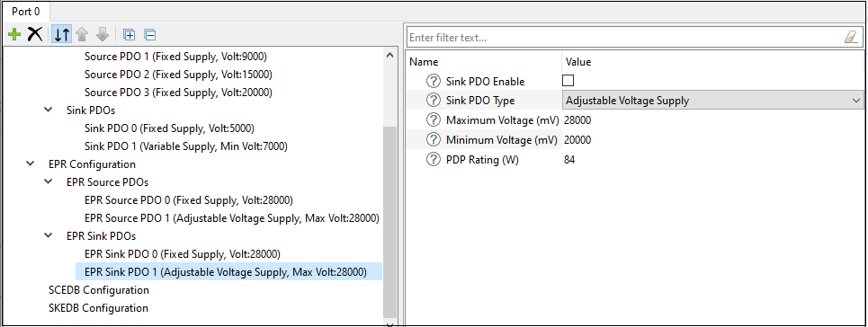Click help icon beside Sink PDO Enable

(433, 82)
